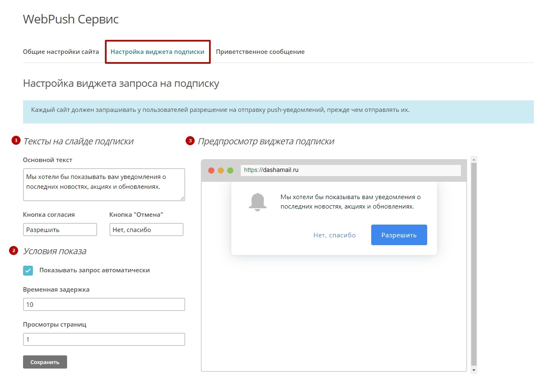Click the preview scrollbar down arrow

click(474, 370)
